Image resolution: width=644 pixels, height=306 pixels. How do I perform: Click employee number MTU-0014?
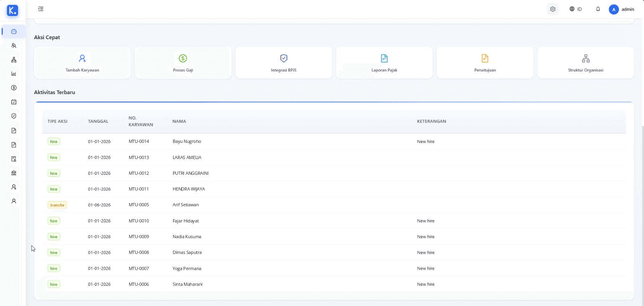[139, 141]
